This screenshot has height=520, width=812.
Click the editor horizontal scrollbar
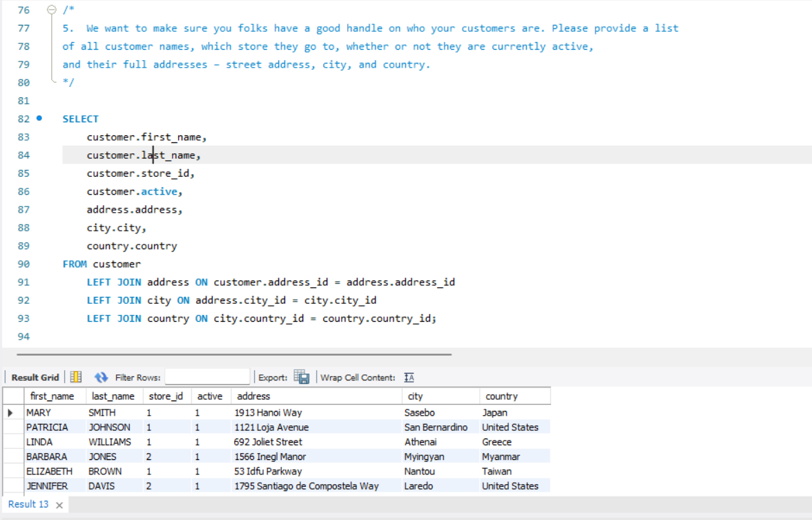[x=234, y=355]
